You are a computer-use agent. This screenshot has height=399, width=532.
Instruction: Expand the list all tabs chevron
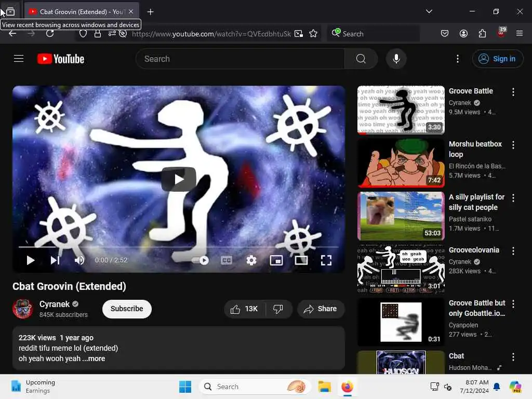click(x=429, y=11)
